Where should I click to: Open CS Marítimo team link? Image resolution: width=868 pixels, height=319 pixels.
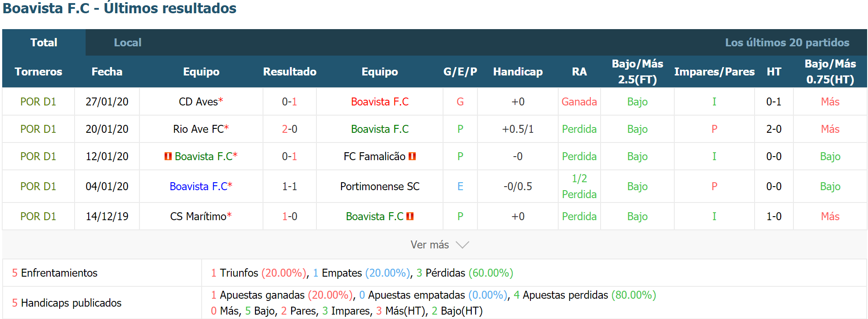pyautogui.click(x=198, y=217)
